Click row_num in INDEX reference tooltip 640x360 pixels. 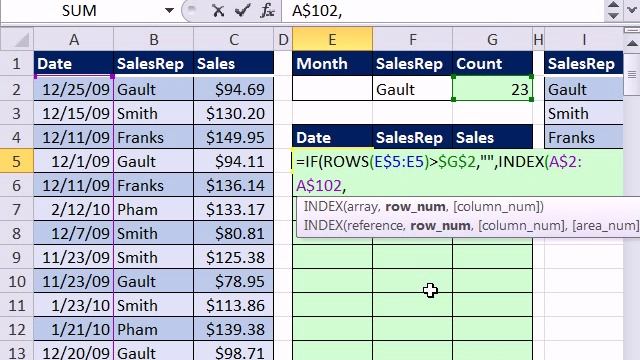440,225
